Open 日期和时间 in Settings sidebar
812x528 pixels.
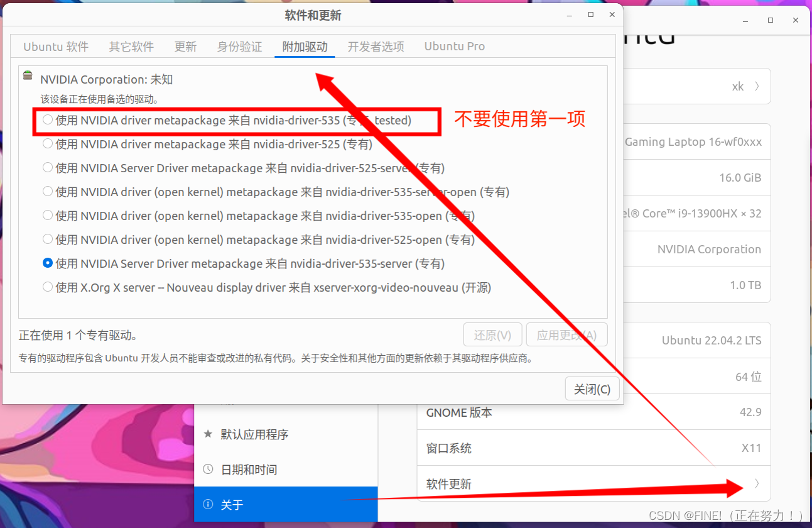coord(286,470)
